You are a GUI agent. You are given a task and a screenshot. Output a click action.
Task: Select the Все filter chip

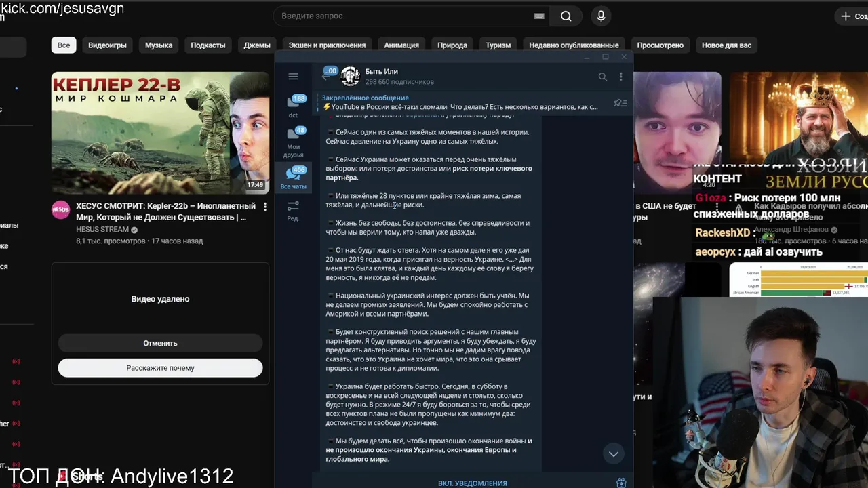[x=64, y=45]
